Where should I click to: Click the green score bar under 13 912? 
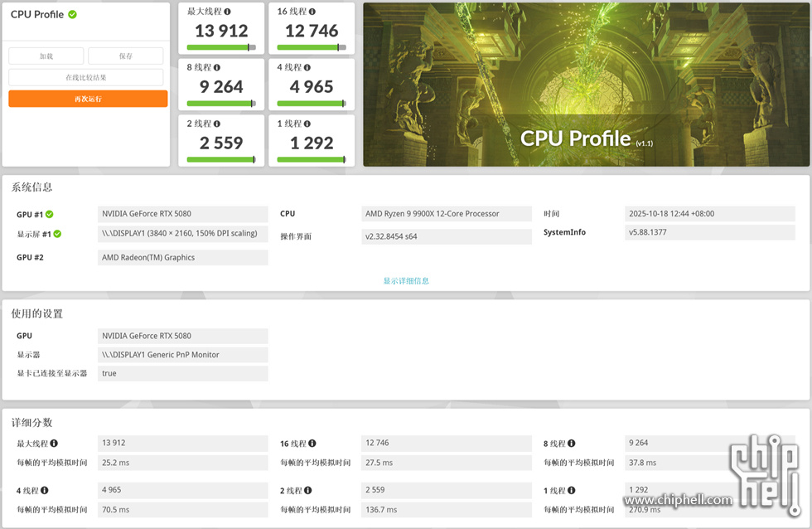(x=217, y=47)
